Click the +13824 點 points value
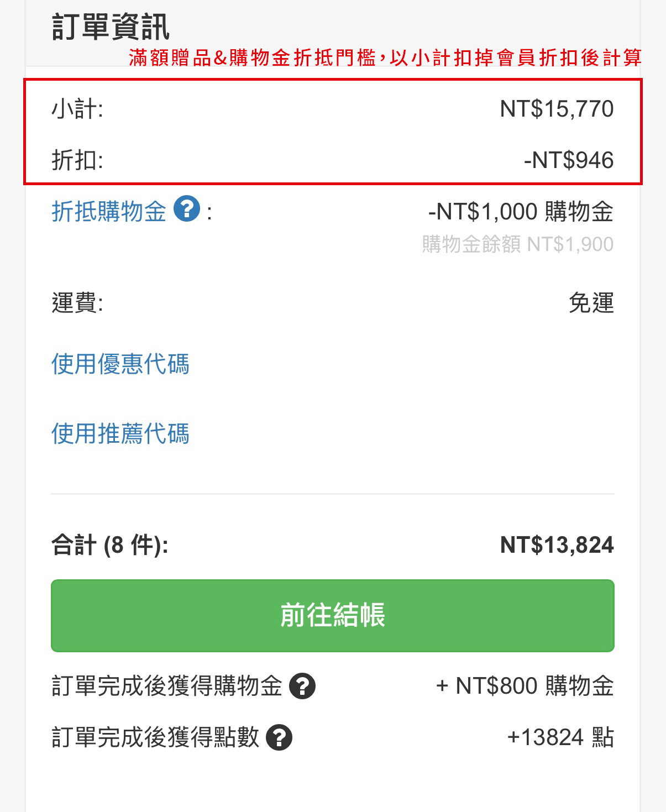 click(x=560, y=737)
